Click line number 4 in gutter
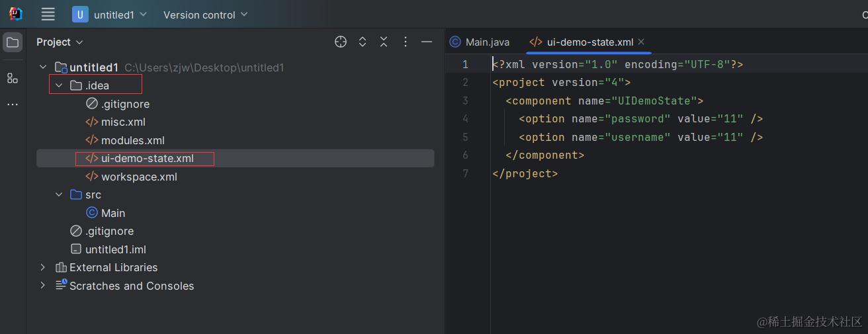This screenshot has height=334, width=868. click(x=465, y=118)
